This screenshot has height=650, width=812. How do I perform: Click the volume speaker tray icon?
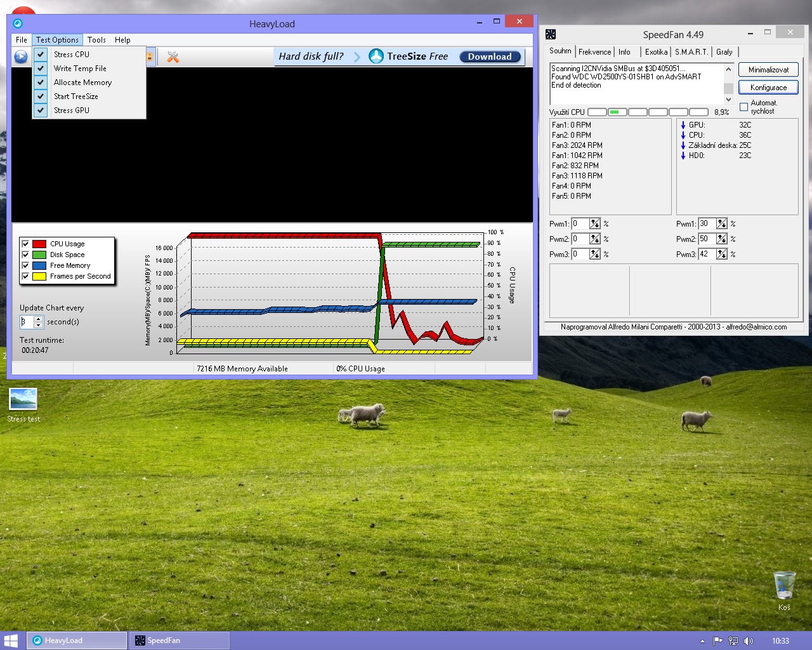point(749,640)
